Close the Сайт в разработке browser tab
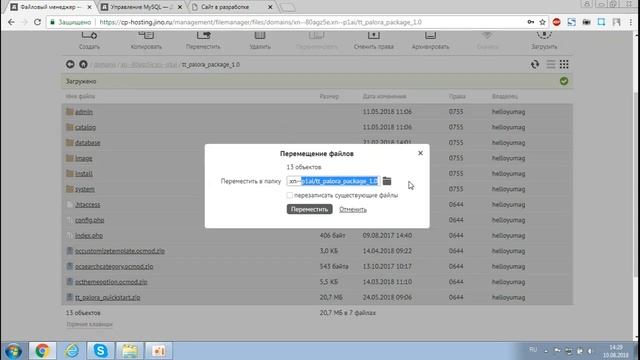This screenshot has height=360, width=640. click(x=270, y=7)
